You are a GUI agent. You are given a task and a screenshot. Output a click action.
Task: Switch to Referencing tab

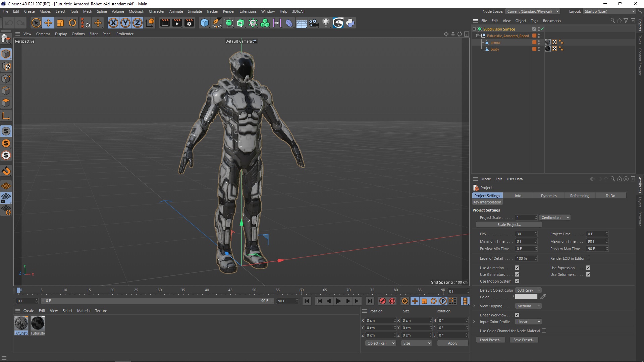coord(580,196)
